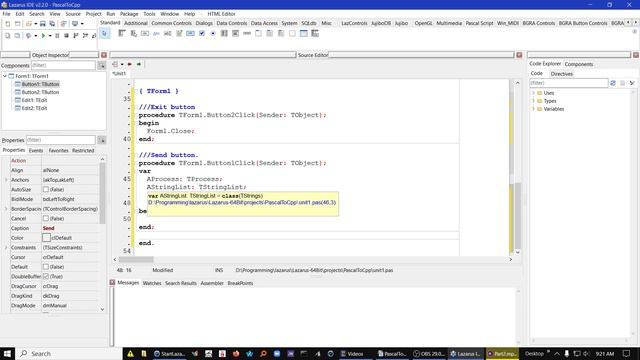This screenshot has height=360, width=640.
Task: Open the Project menu
Action: coord(93,14)
